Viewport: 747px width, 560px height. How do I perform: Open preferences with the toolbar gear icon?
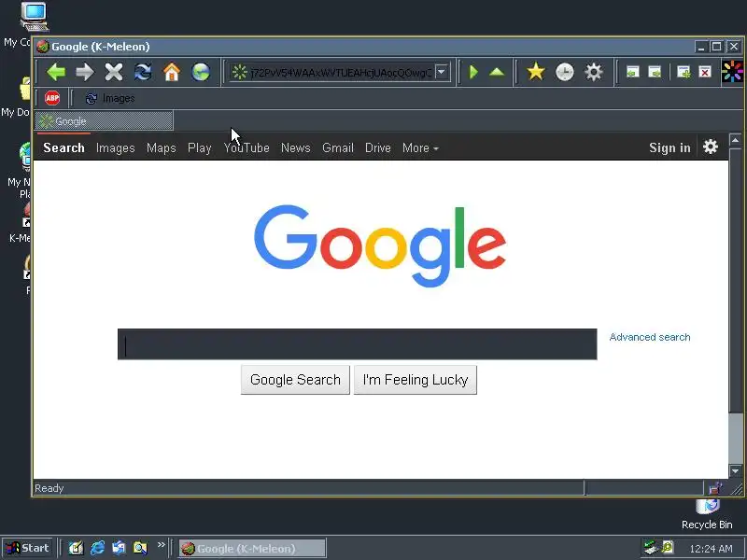click(594, 73)
